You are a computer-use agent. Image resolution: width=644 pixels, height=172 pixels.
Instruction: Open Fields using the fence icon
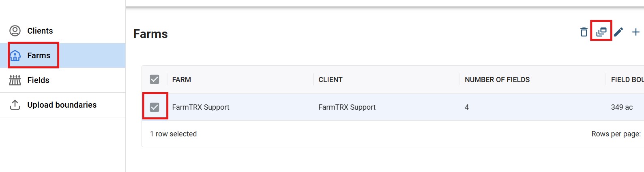pos(15,80)
